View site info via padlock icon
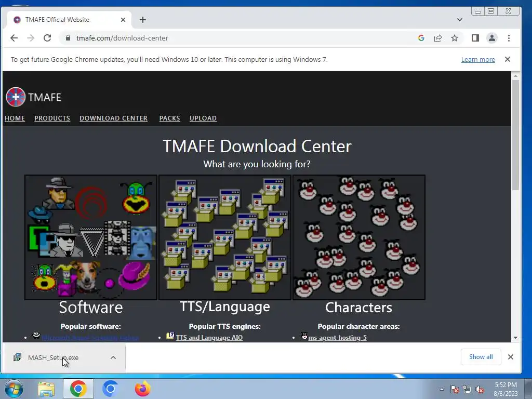This screenshot has height=399, width=532. click(x=68, y=38)
